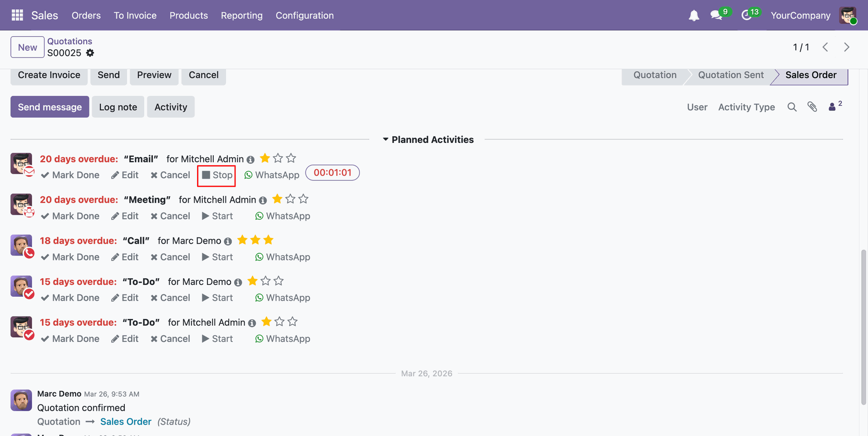The image size is (868, 436).
Task: Stop the Email activity timer
Action: coord(217,175)
